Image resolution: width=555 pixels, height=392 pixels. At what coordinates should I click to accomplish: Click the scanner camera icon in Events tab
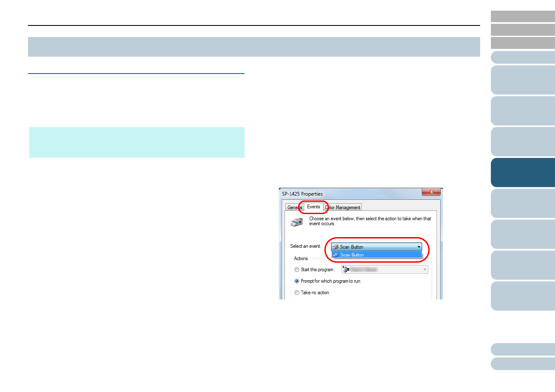pyautogui.click(x=296, y=222)
